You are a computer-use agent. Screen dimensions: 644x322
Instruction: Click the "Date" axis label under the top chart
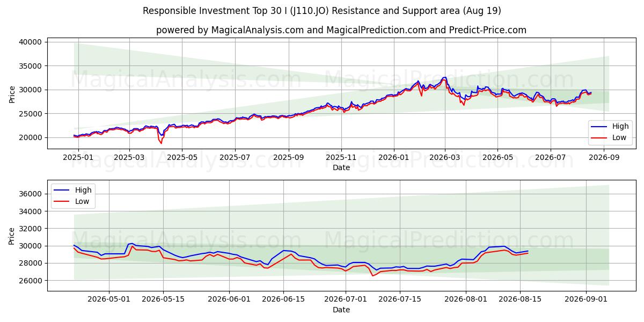[x=341, y=168]
